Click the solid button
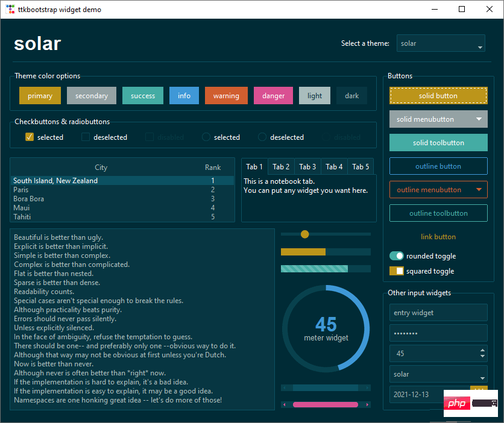 point(438,96)
